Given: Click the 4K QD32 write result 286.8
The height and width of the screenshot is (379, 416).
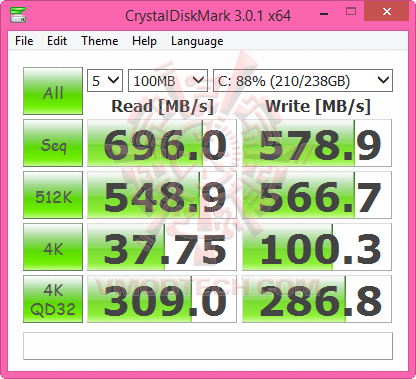Looking at the screenshot, I should point(317,299).
